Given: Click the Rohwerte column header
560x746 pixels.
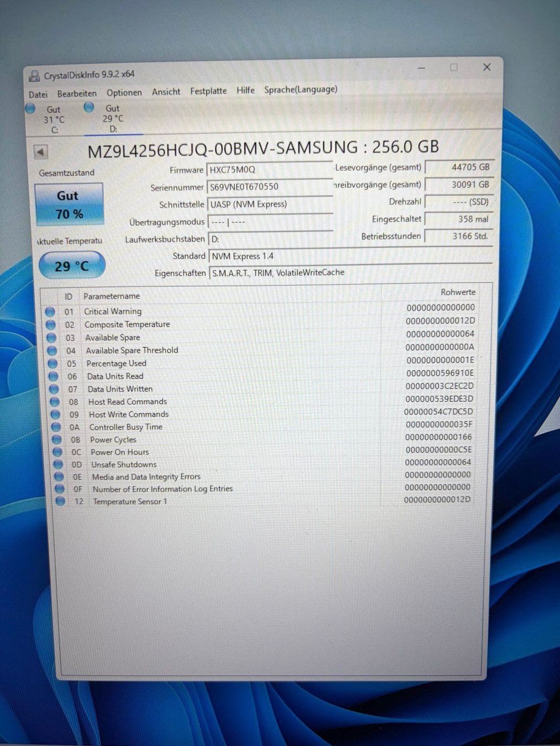Looking at the screenshot, I should coord(458,292).
